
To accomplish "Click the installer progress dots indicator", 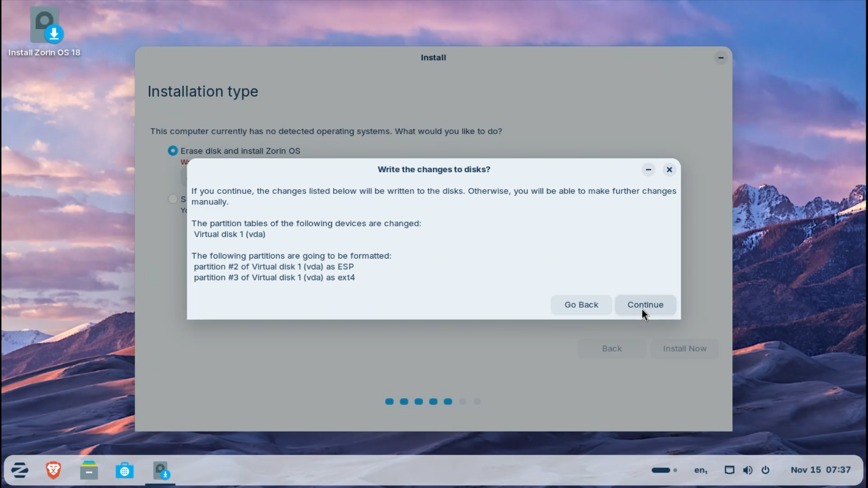I will (433, 401).
